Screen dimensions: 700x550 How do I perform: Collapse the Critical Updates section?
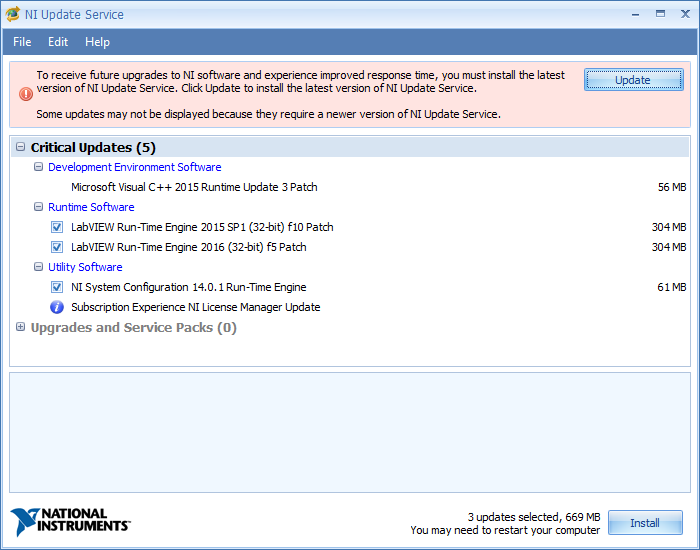[x=21, y=147]
